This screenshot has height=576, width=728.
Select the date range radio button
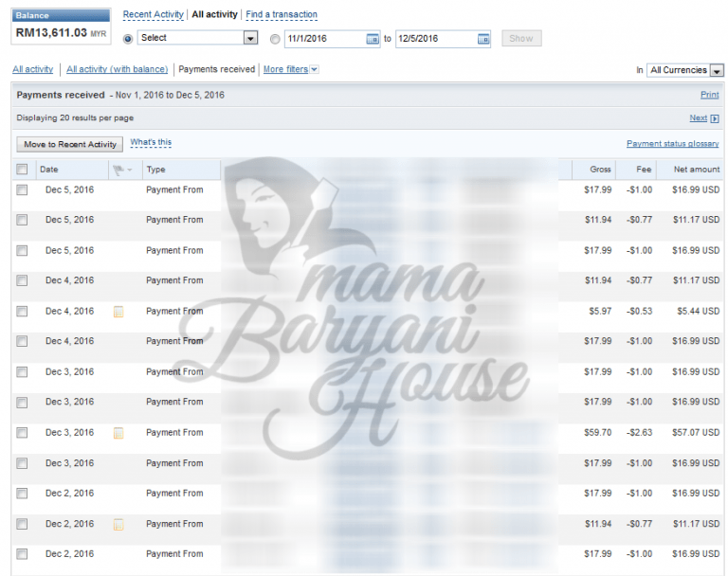coord(275,39)
